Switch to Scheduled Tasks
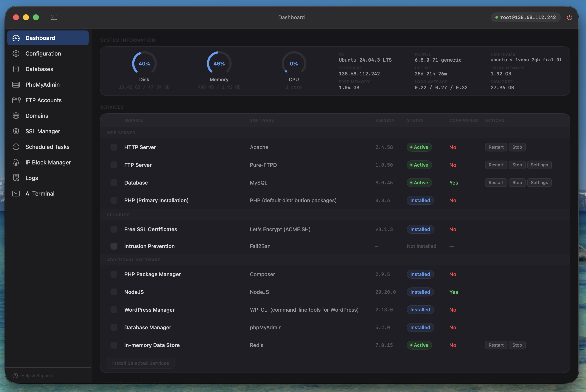 click(x=16, y=147)
